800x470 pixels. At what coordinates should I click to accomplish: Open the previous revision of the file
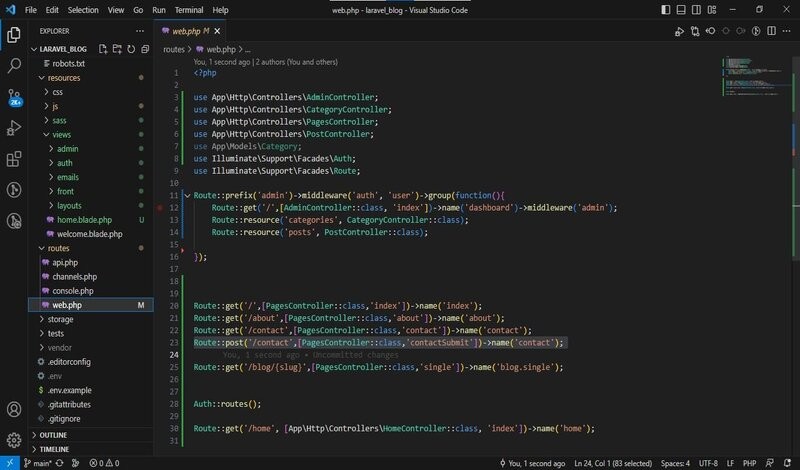[x=710, y=31]
